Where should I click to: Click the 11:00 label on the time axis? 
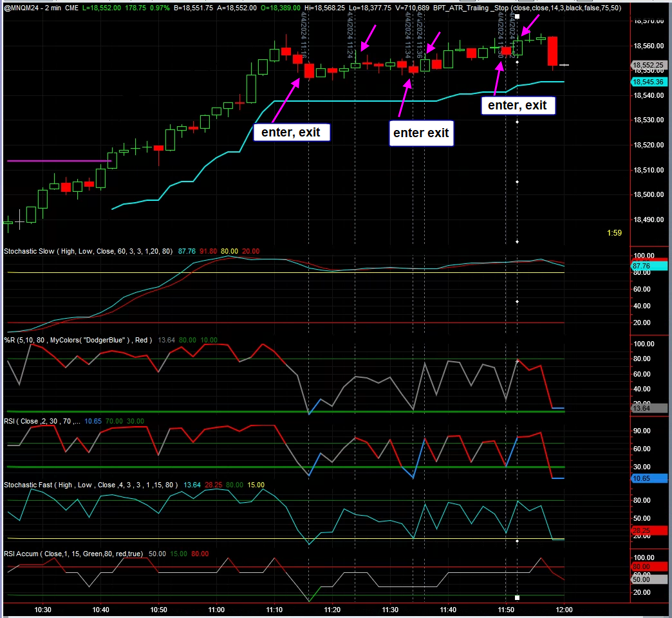(216, 610)
